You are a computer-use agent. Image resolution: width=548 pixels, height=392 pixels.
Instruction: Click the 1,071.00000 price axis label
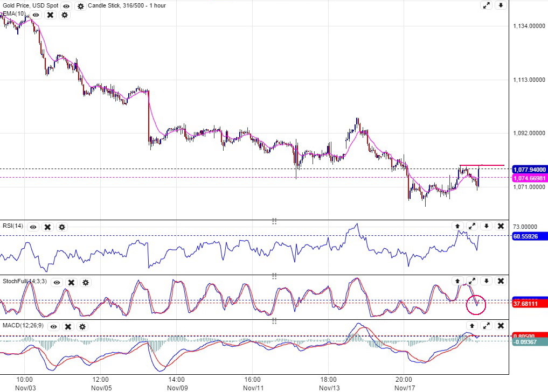click(529, 187)
